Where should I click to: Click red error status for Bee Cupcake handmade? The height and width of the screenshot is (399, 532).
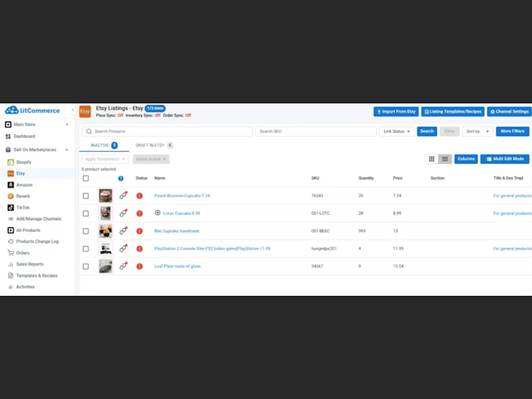(140, 231)
